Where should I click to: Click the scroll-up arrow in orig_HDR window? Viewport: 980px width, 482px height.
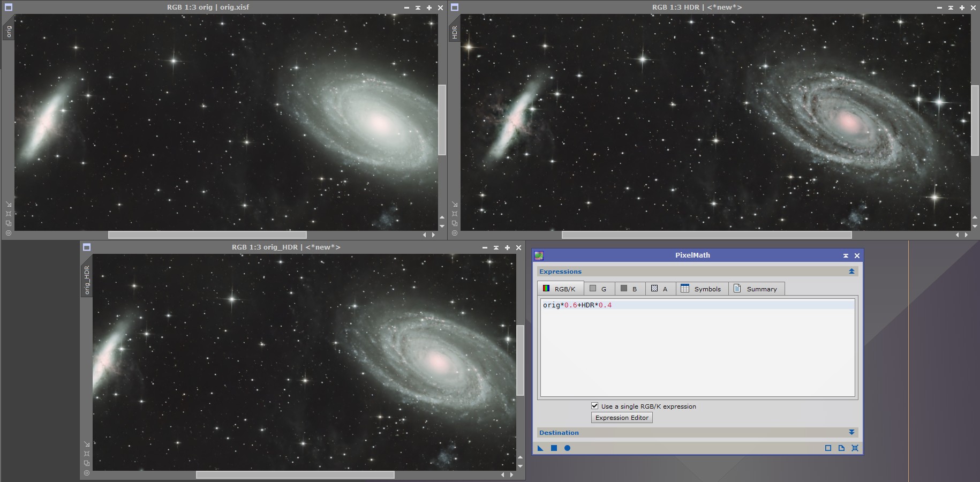(520, 457)
